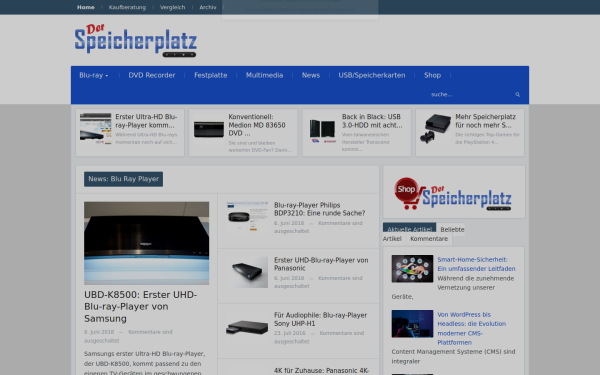
Task: Open Von WordPress bis Headless article link
Action: click(471, 328)
